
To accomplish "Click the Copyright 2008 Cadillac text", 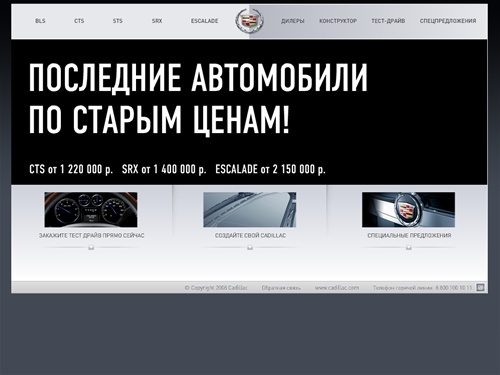I will (x=216, y=288).
